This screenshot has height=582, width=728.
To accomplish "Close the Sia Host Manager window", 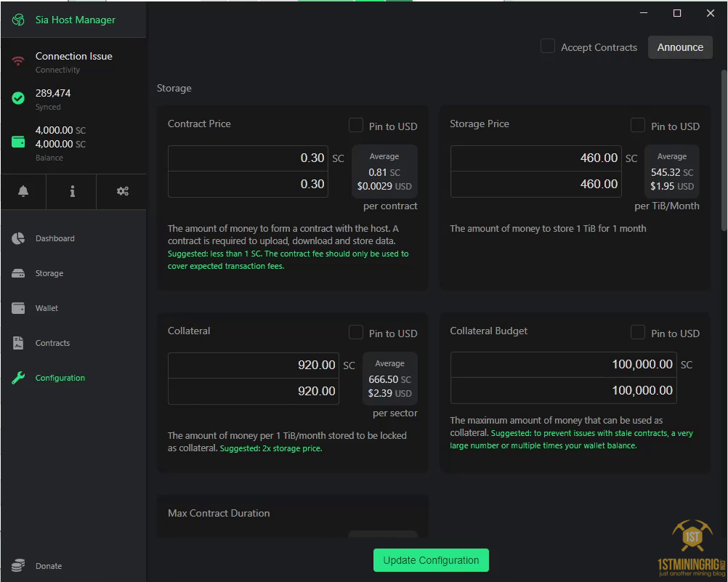I will click(711, 13).
